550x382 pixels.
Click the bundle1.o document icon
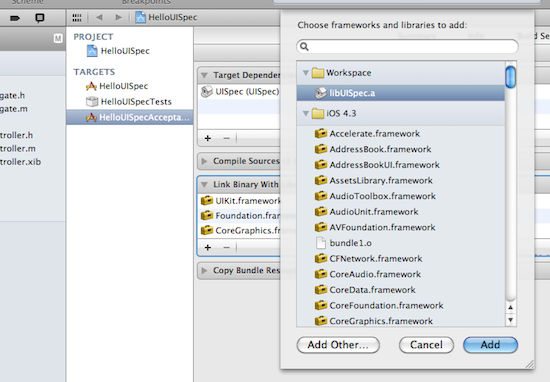[321, 243]
